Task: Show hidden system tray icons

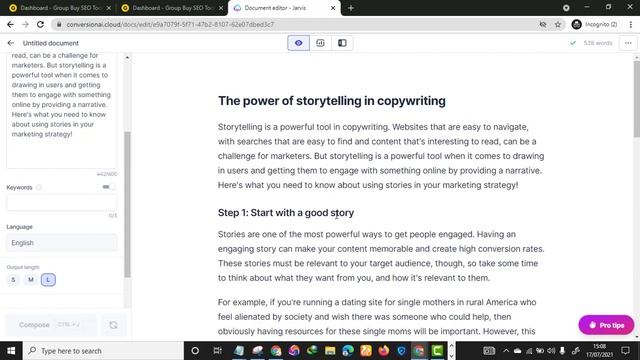Action: click(x=506, y=351)
